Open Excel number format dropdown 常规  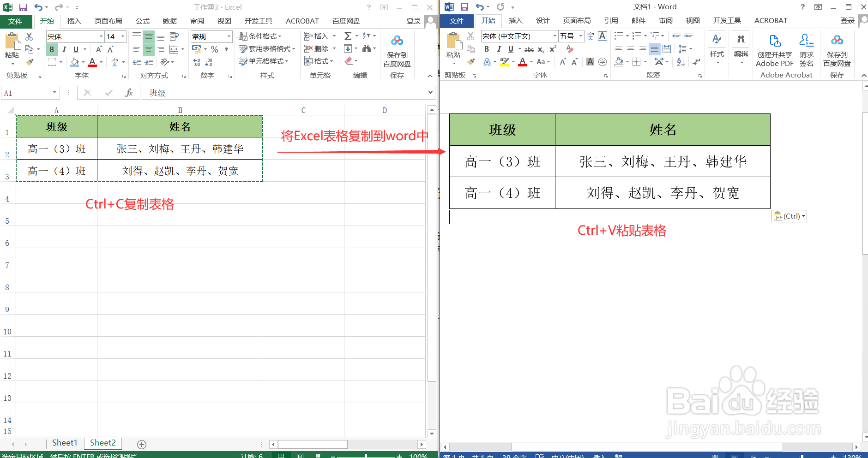[229, 36]
